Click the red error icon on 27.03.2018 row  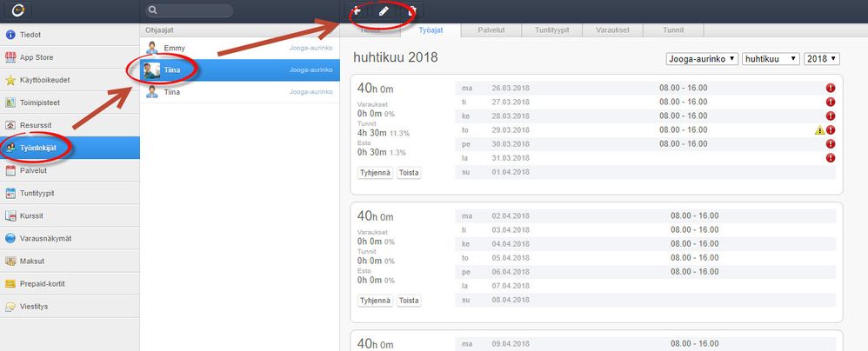click(831, 102)
